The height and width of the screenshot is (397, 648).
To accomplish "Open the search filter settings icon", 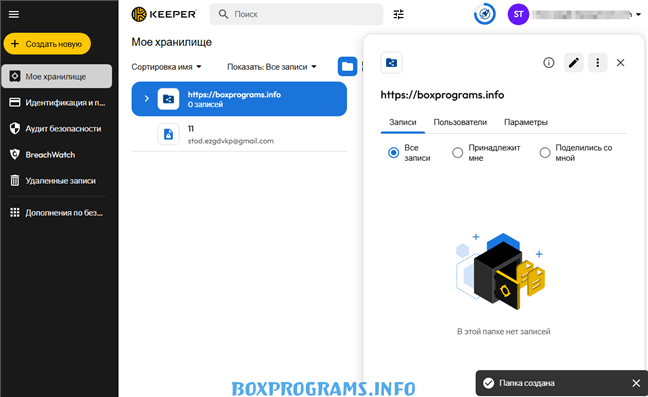I will 398,14.
